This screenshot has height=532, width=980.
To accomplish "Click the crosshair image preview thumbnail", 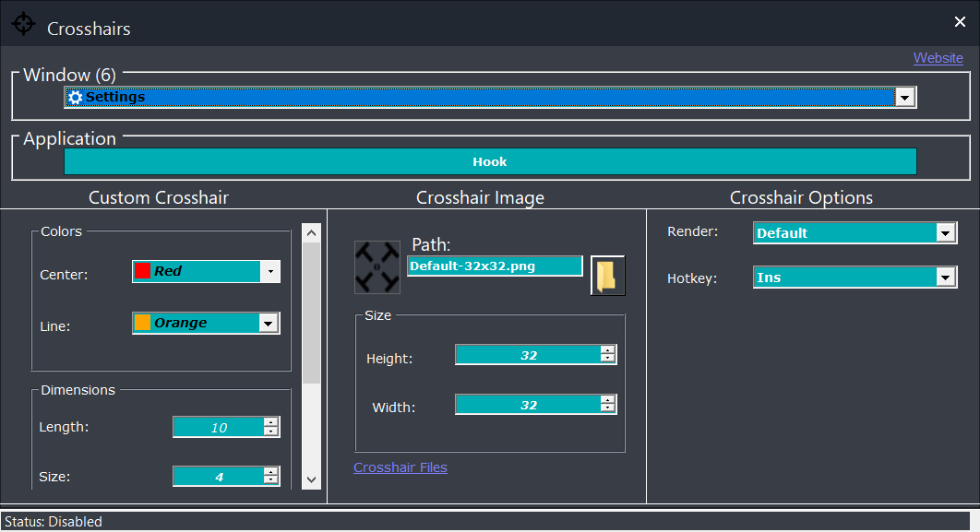I will 377,266.
